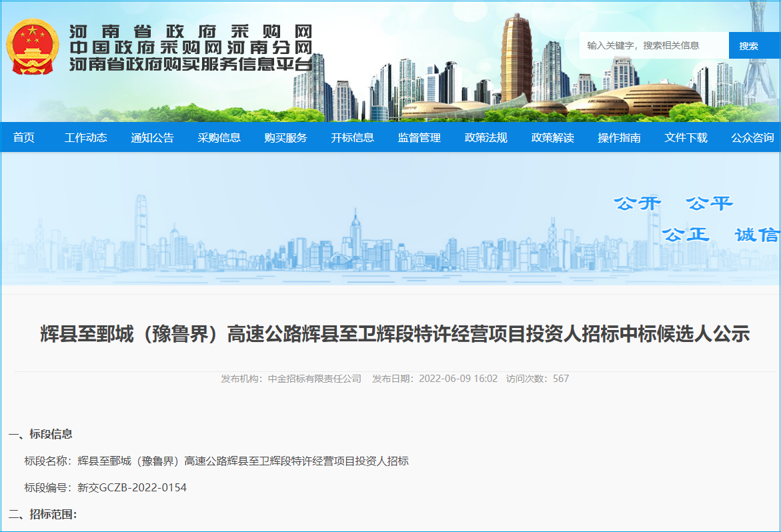The image size is (781, 532).
Task: Click the 公开 公平 公正 诚信 banner image
Action: tap(390, 219)
